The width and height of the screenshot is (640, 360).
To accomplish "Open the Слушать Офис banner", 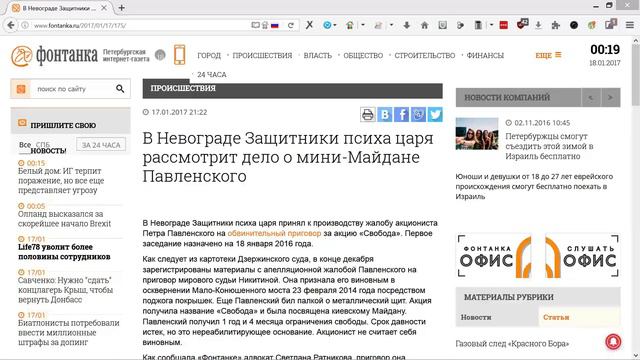I will [582, 256].
